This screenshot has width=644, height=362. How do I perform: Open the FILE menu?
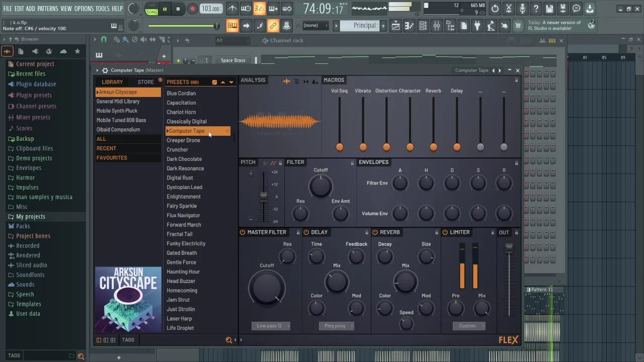pos(8,9)
